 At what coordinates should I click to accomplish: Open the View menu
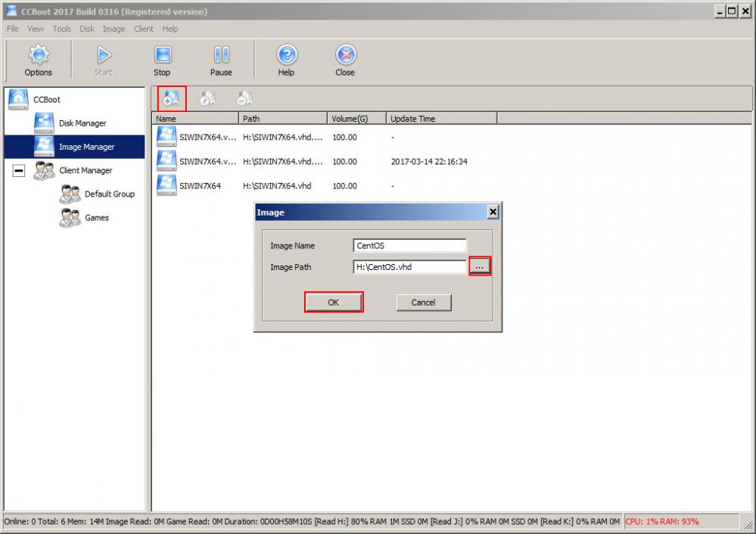(36, 29)
